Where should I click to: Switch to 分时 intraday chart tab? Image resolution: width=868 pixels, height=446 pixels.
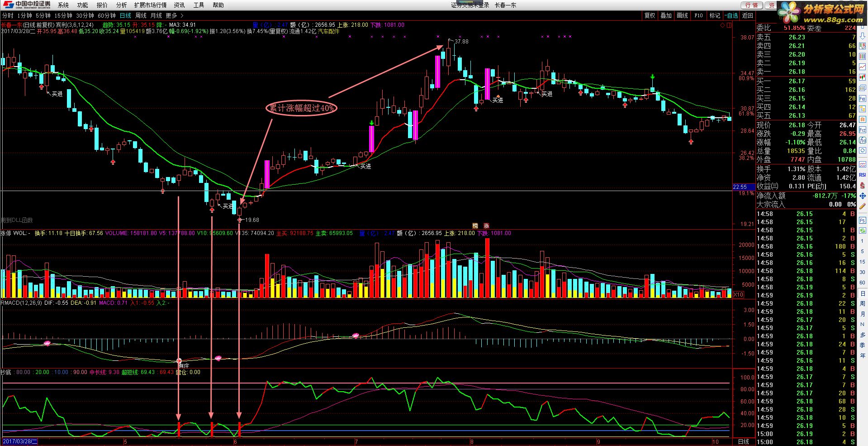8,15
